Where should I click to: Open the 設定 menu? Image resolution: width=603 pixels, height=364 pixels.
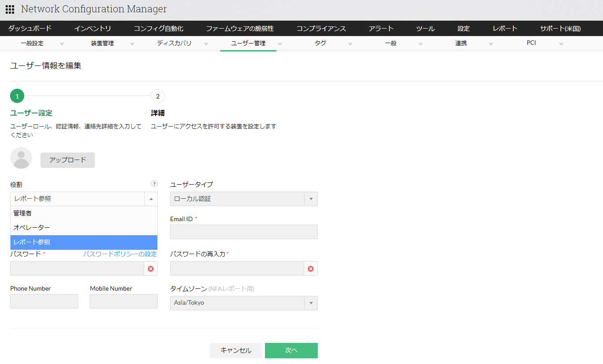[x=464, y=29]
